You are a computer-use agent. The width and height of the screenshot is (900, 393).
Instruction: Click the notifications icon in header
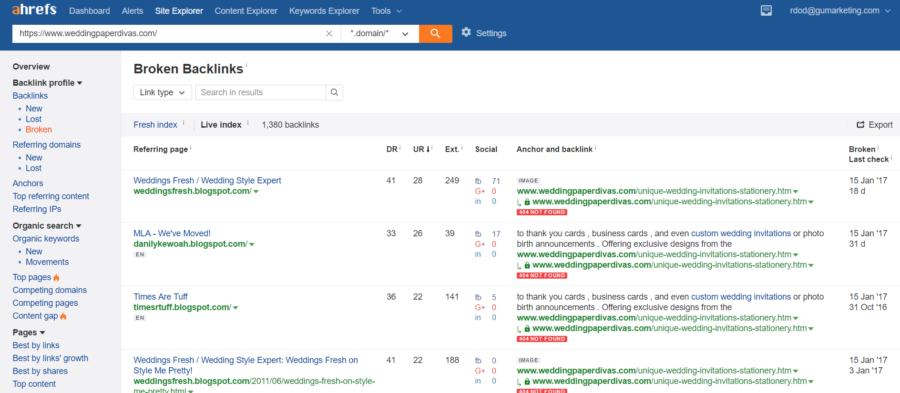[766, 10]
